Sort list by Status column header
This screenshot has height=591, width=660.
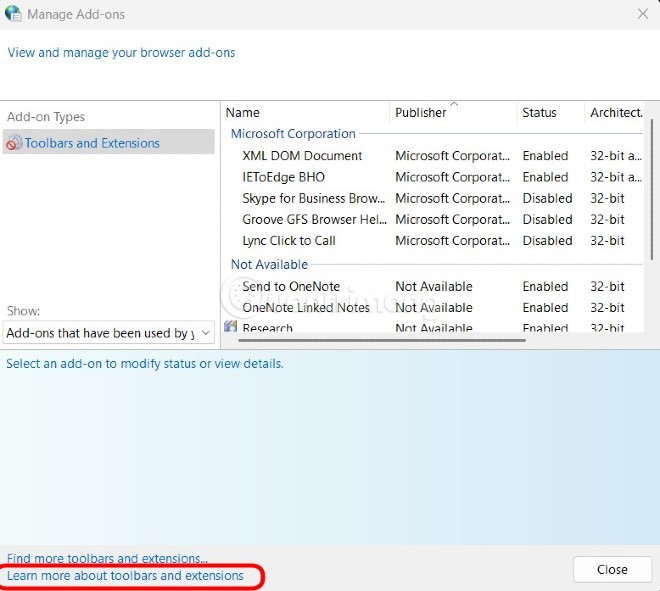click(x=539, y=113)
